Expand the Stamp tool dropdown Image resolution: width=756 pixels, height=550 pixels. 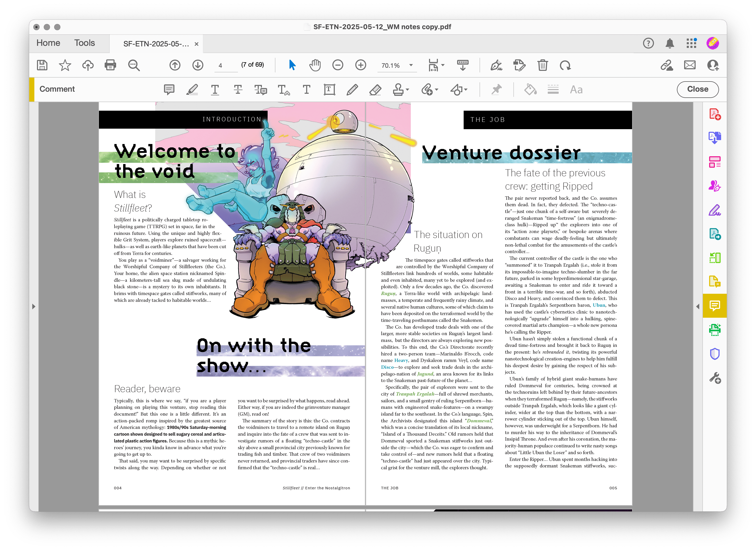tap(408, 89)
